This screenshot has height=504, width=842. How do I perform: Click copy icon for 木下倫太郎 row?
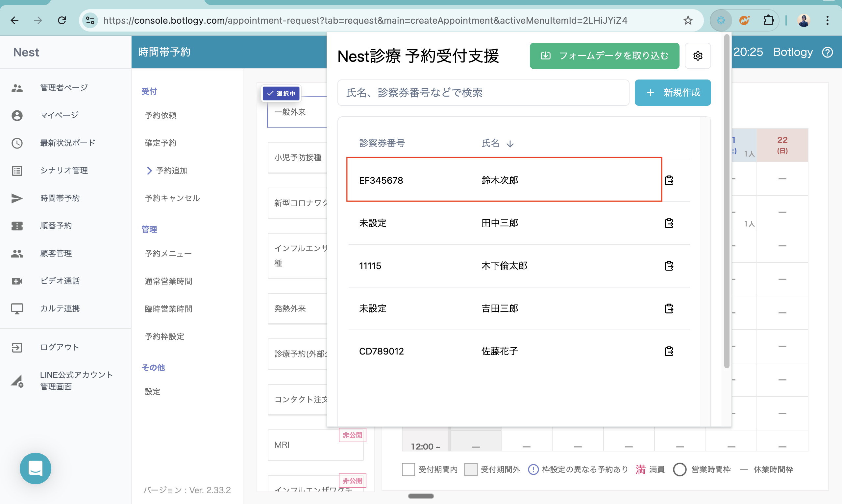[669, 265]
